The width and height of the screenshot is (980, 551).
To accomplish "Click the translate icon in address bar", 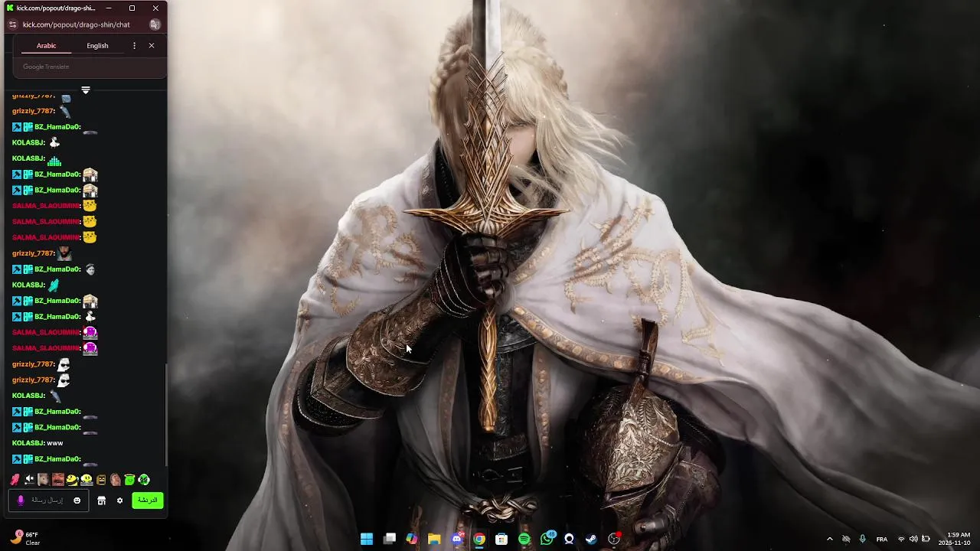I will coord(155,24).
